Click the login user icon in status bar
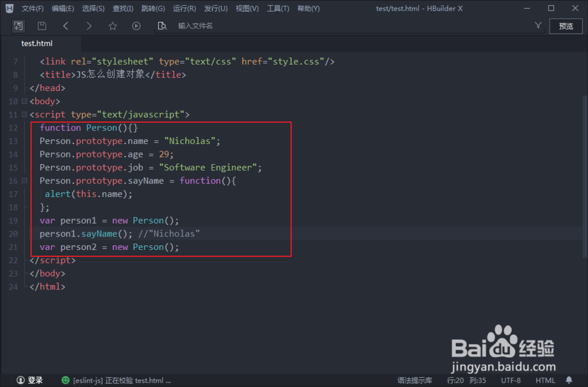This screenshot has height=387, width=588. coord(21,381)
